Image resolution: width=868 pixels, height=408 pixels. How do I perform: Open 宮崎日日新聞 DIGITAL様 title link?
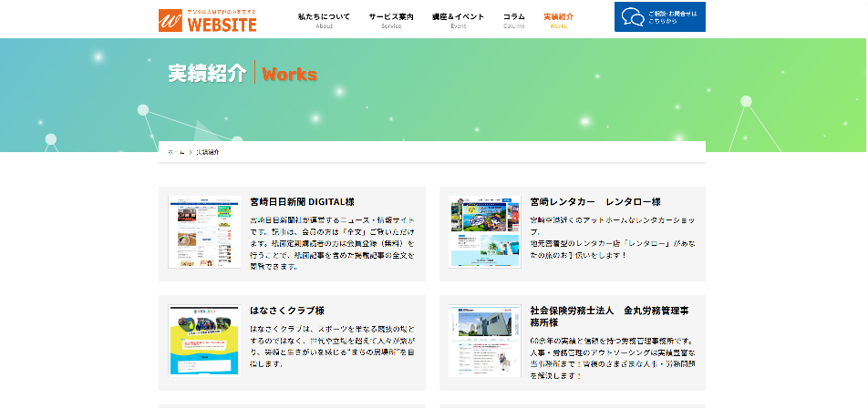tap(302, 201)
